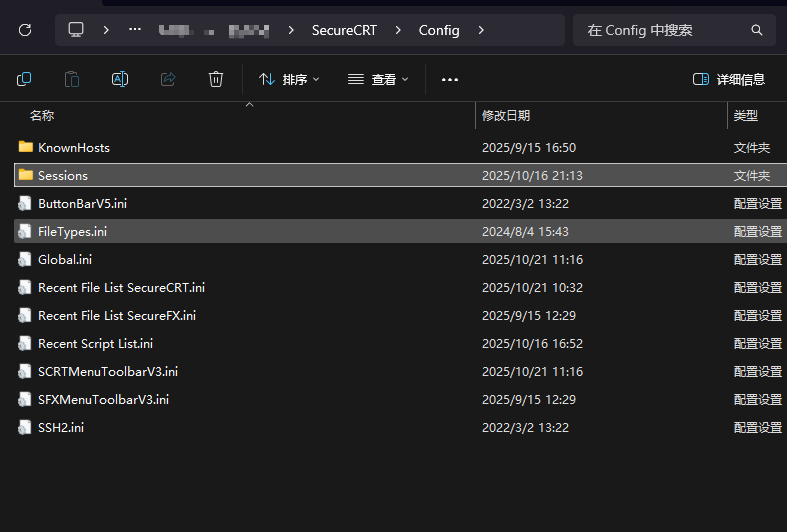Click SCRTMenuToolbarV3.ini file icon

[25, 372]
